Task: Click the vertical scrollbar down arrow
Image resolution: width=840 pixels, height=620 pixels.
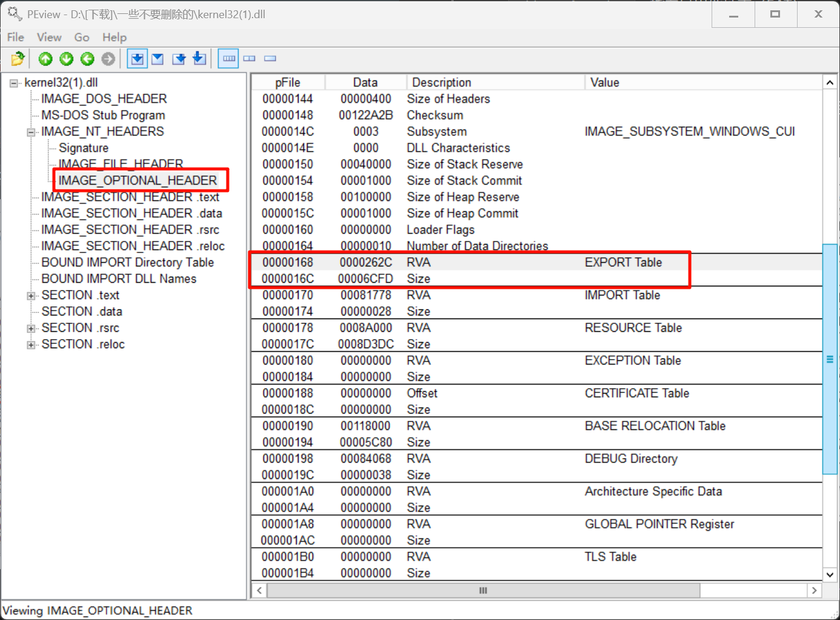Action: [830, 575]
